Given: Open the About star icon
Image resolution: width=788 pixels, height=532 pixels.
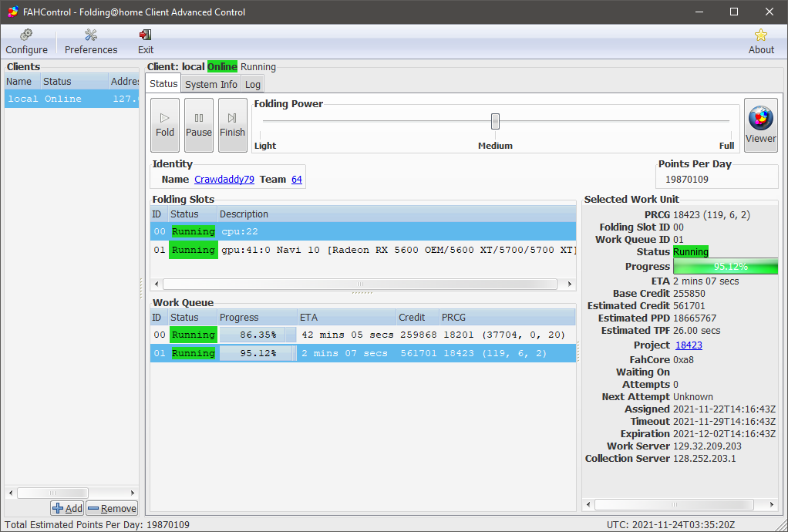Looking at the screenshot, I should (761, 41).
